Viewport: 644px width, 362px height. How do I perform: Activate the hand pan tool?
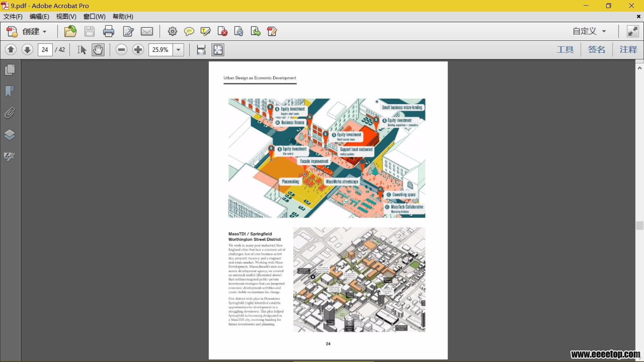[x=98, y=50]
